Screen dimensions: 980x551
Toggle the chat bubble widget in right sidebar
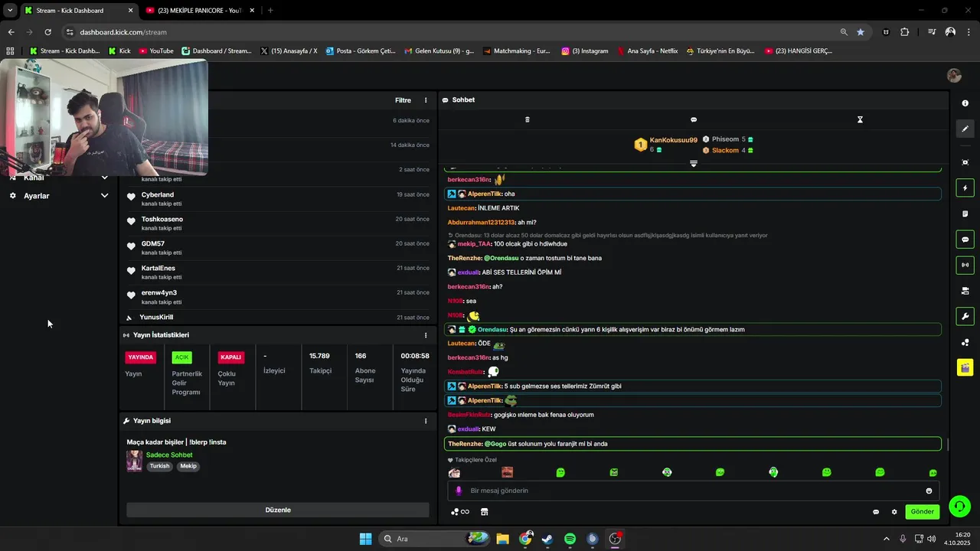pyautogui.click(x=965, y=240)
